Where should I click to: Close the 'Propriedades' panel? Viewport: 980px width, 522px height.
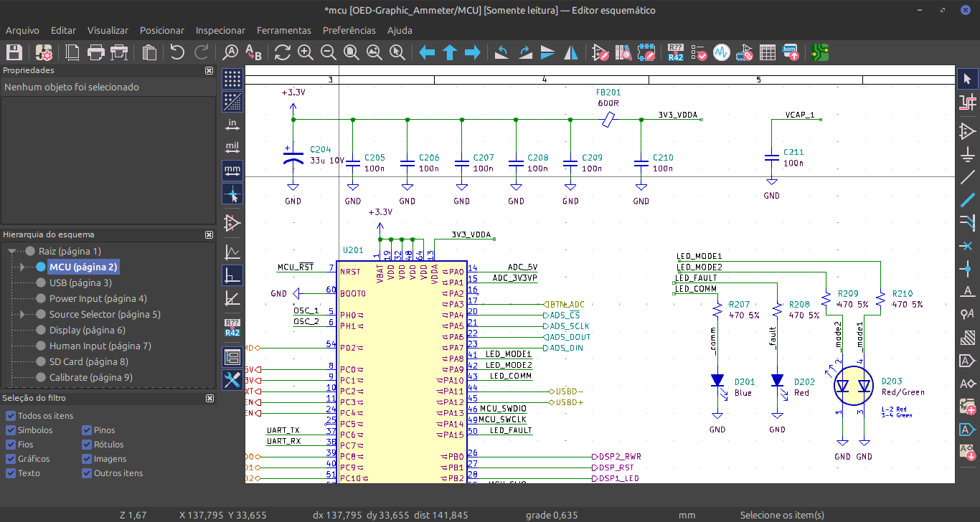(209, 71)
